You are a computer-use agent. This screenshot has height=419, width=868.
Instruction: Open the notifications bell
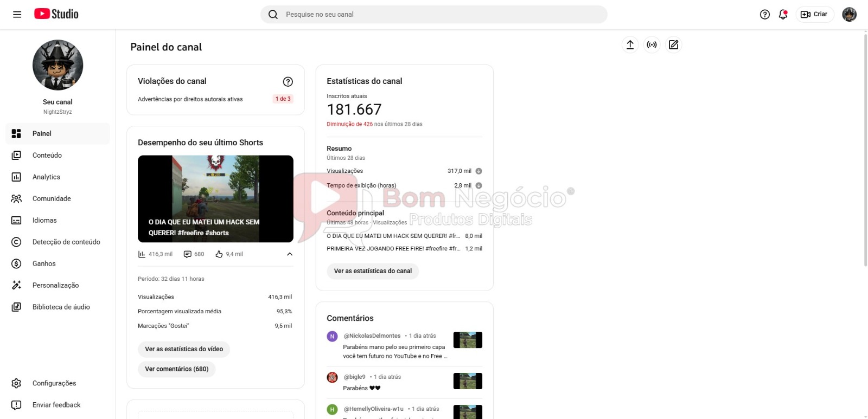coord(783,15)
